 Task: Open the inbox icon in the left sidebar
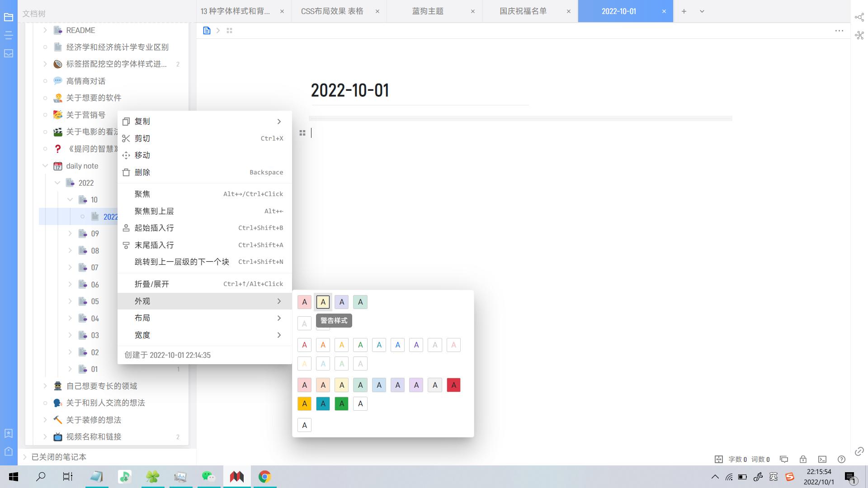click(x=8, y=53)
